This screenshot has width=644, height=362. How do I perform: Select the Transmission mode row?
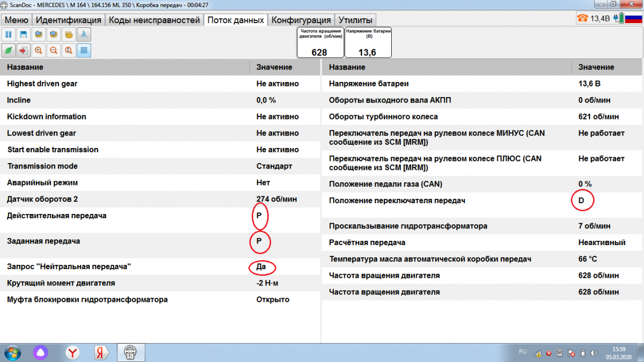click(160, 166)
